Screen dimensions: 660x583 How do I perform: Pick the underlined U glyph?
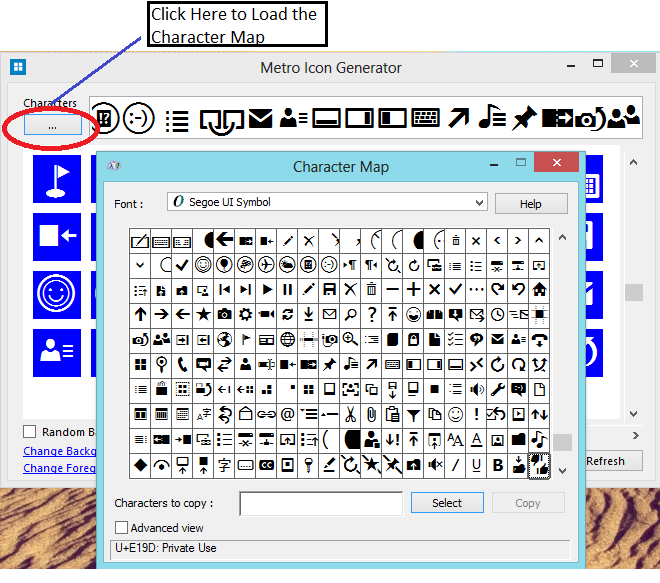(x=476, y=465)
